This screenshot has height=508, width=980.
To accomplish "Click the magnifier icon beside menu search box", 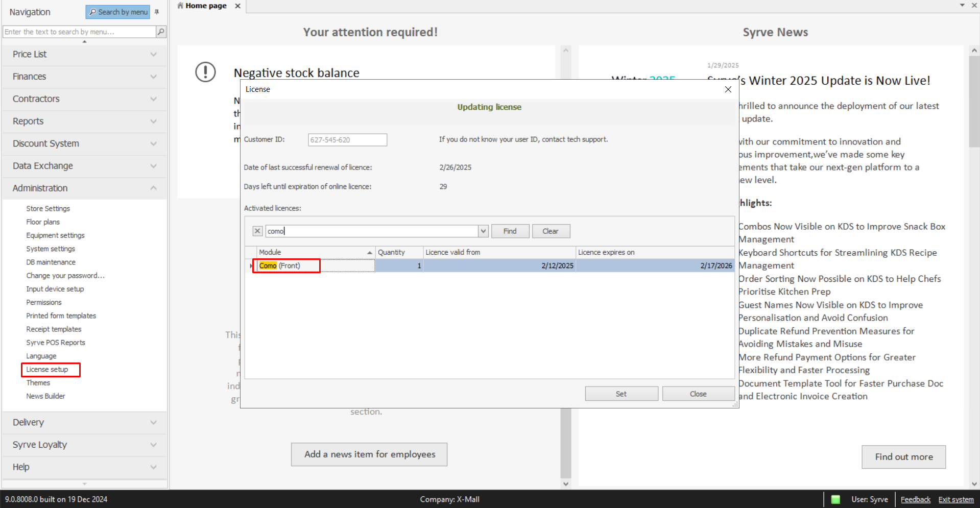I will pos(161,32).
